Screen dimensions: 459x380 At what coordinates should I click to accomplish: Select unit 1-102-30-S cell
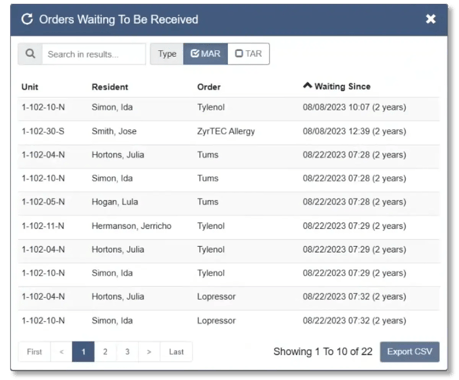pyautogui.click(x=43, y=131)
